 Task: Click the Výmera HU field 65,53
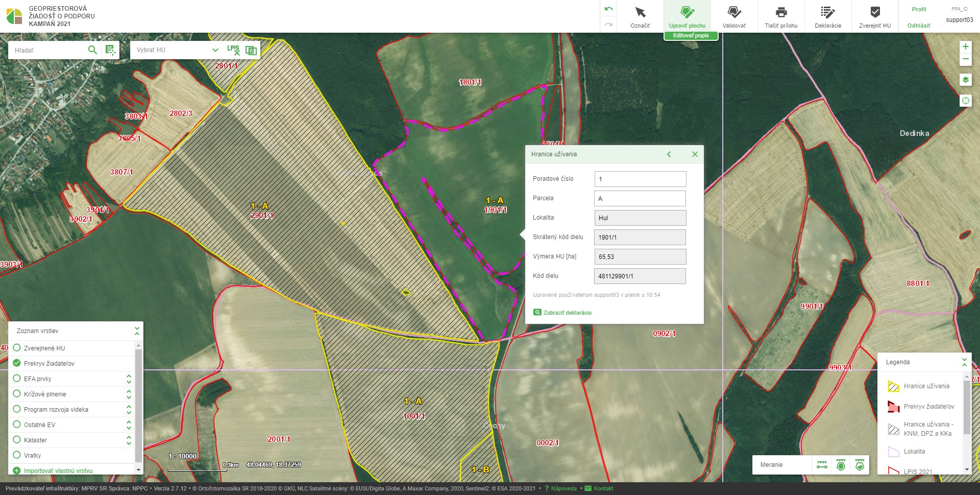pos(640,256)
